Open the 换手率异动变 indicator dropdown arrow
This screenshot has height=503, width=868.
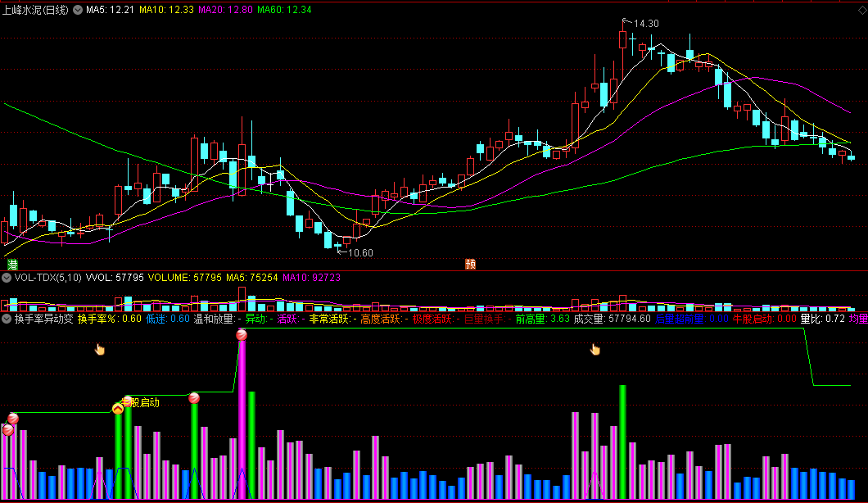pos(7,319)
